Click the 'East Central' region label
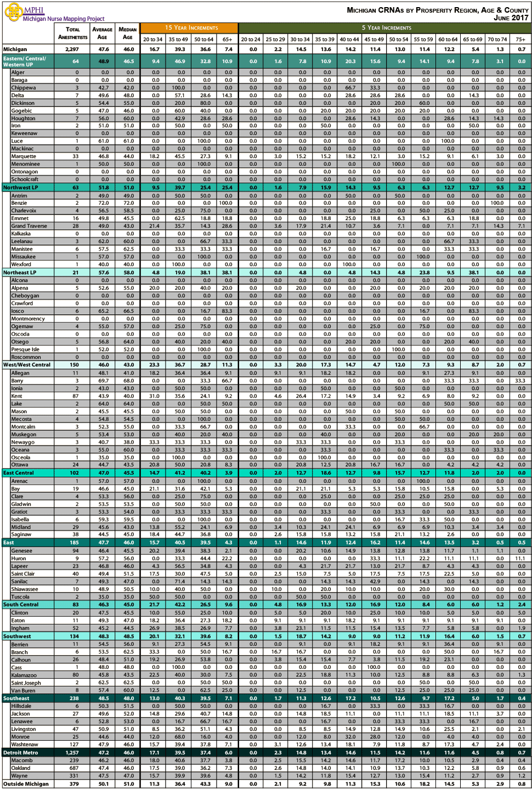This screenshot has height=789, width=532. click(19, 473)
